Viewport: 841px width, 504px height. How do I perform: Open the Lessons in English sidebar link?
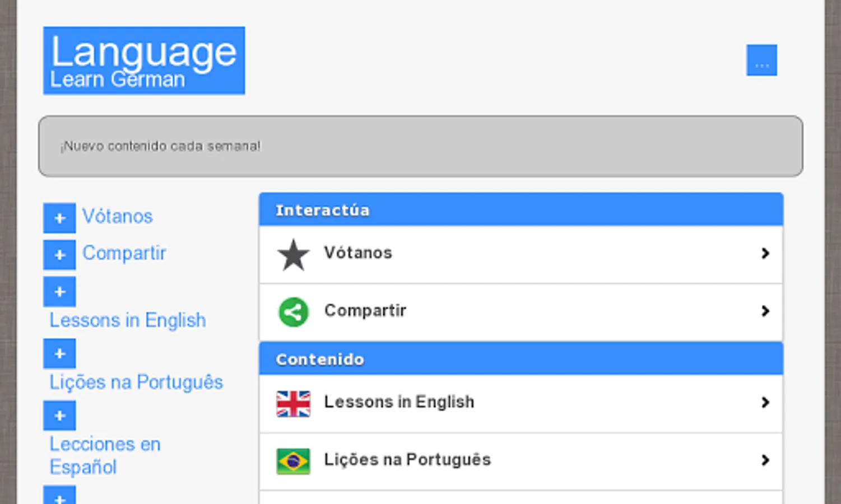click(x=128, y=320)
